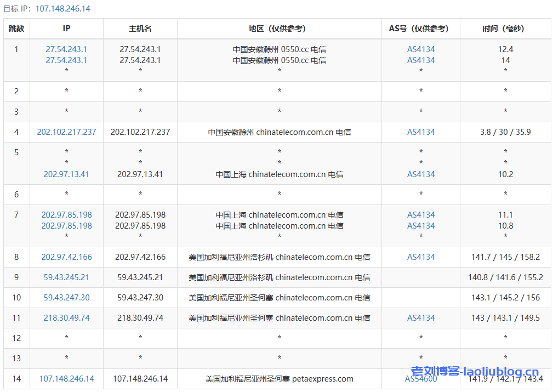
Task: Click the 跳数 column header
Action: 16,29
